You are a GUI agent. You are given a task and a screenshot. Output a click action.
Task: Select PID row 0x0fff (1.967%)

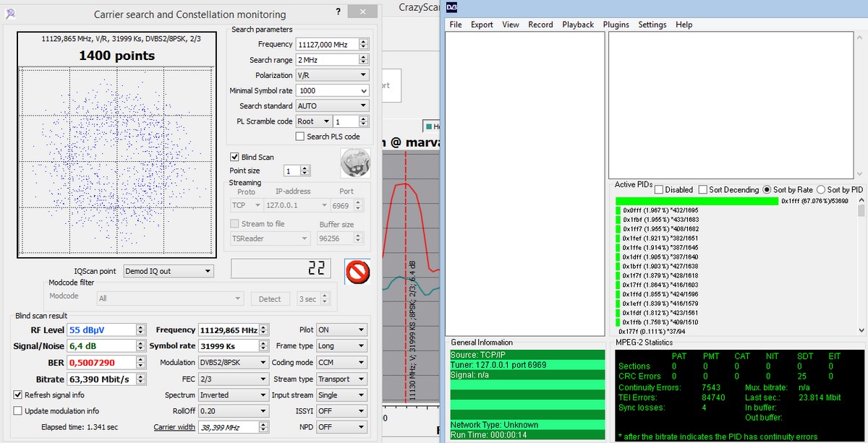coord(658,210)
